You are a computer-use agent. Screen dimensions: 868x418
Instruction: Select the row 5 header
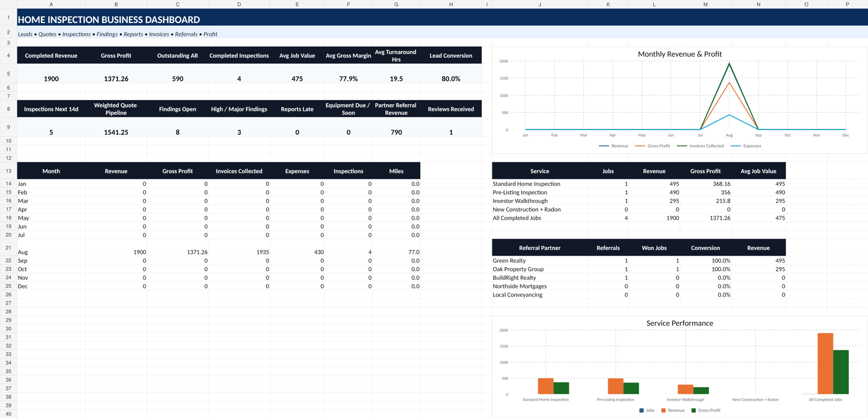(x=8, y=74)
